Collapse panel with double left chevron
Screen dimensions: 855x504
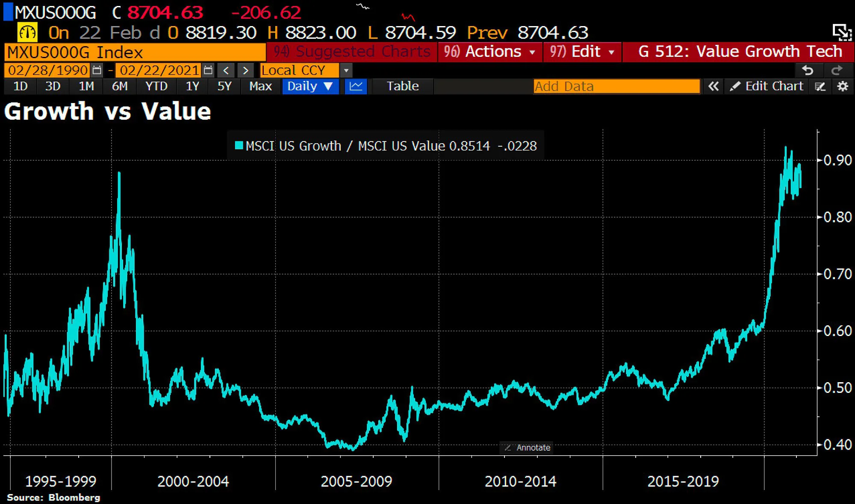[713, 86]
